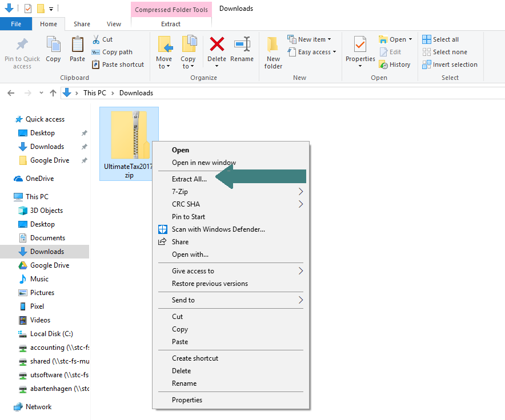
Task: Click Downloads in the address breadcrumb
Action: click(x=136, y=93)
